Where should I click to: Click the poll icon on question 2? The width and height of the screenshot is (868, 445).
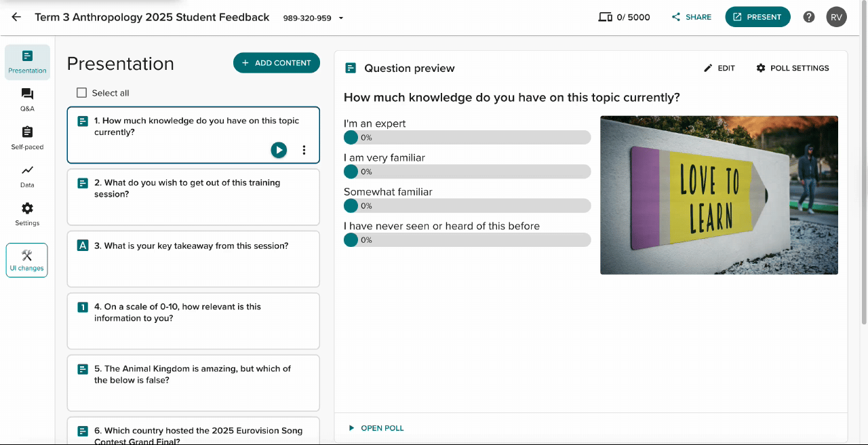pyautogui.click(x=83, y=183)
